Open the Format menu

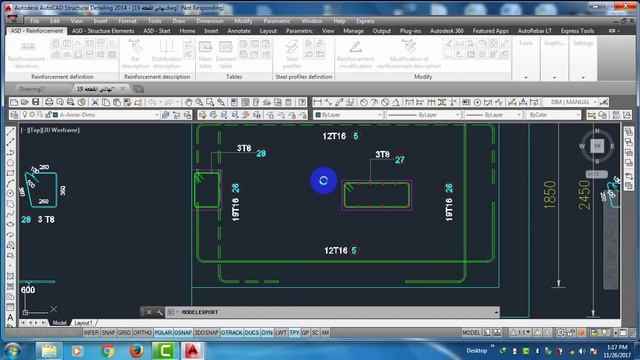[x=127, y=21]
